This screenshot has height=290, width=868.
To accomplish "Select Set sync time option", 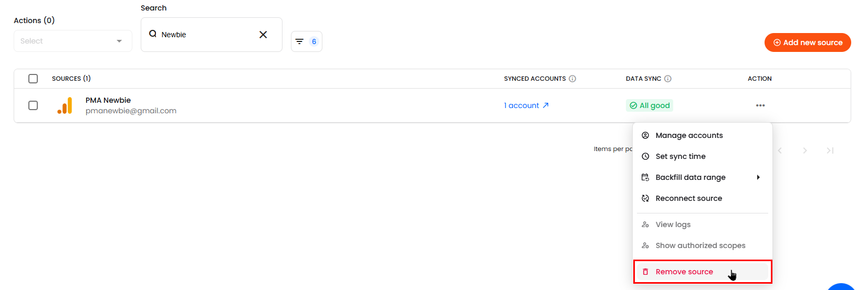I will click(x=680, y=156).
